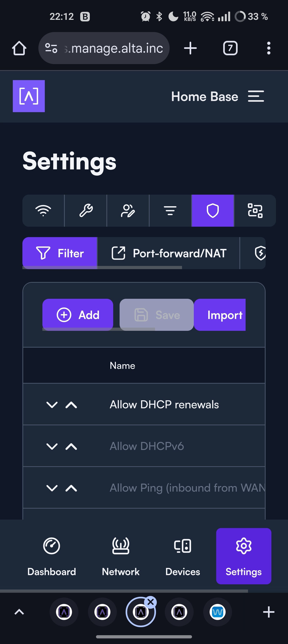The image size is (288, 644).
Task: Open the user edit settings tab
Action: 128,210
